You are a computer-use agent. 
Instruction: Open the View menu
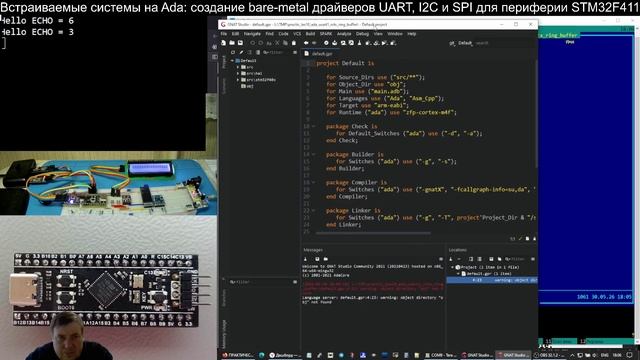pos(378,34)
